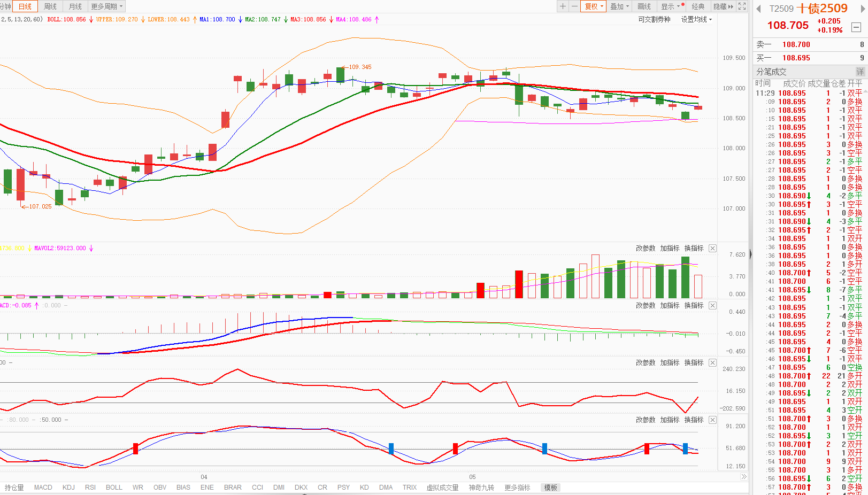Click the 107.025 low price marker
The width and height of the screenshot is (868, 495).
click(40, 206)
